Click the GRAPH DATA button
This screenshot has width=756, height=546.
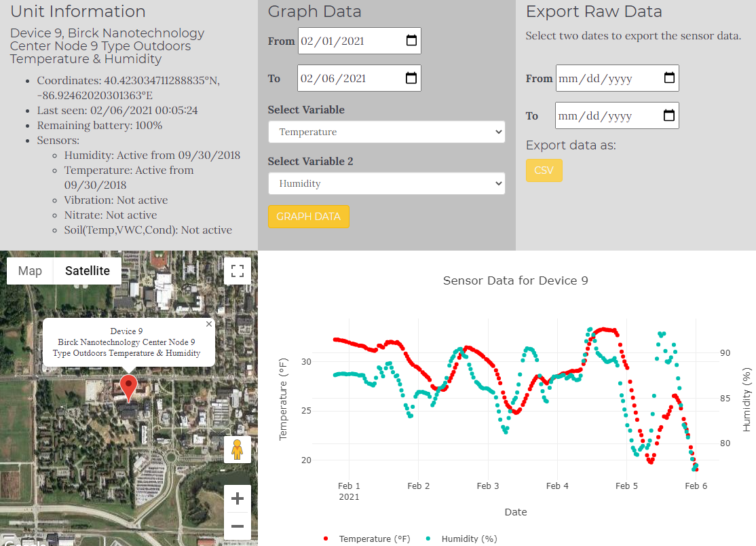309,217
